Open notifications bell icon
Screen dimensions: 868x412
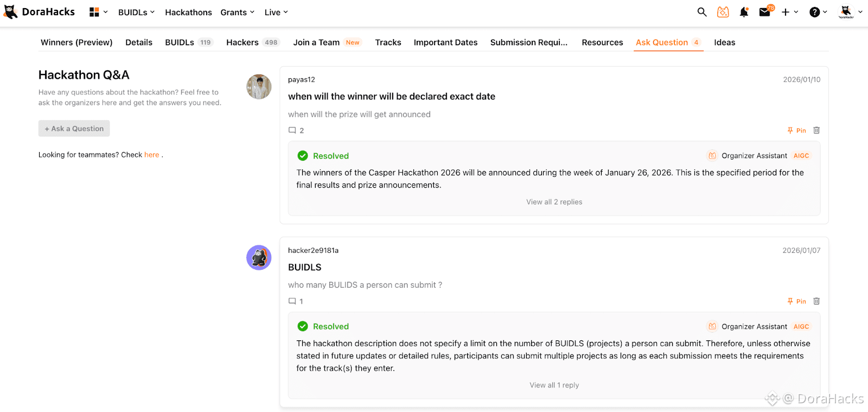point(744,12)
